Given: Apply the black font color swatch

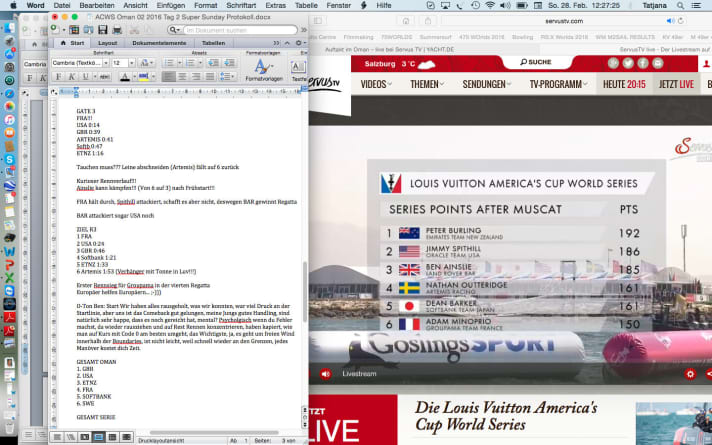Looking at the screenshot, I should coord(125,77).
